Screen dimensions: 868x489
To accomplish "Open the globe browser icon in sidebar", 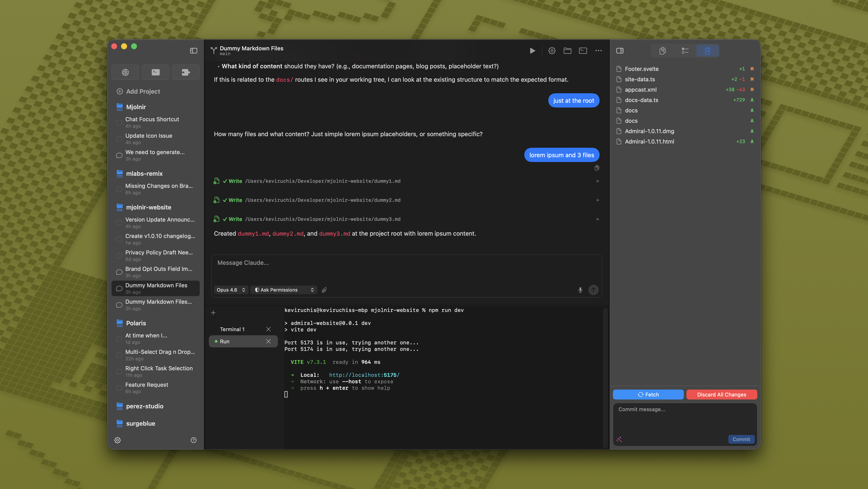I will pos(125,72).
